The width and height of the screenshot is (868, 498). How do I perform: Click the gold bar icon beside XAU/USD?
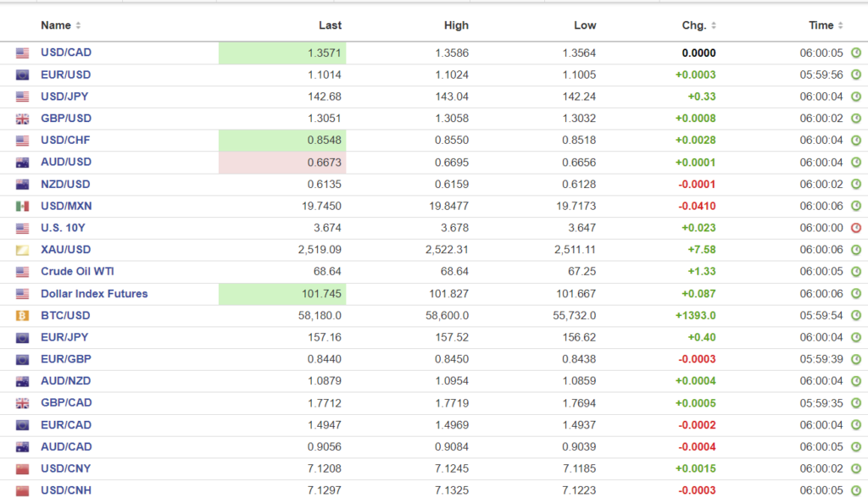[x=23, y=250]
